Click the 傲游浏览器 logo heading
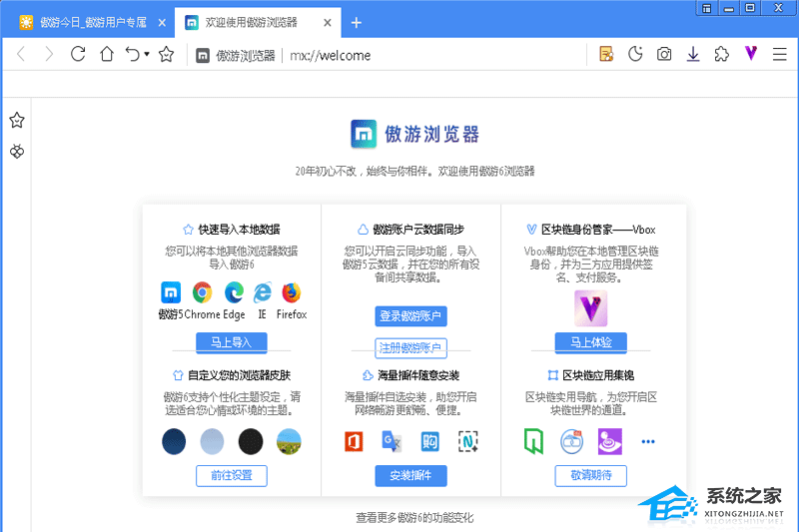The image size is (799, 532). 414,134
